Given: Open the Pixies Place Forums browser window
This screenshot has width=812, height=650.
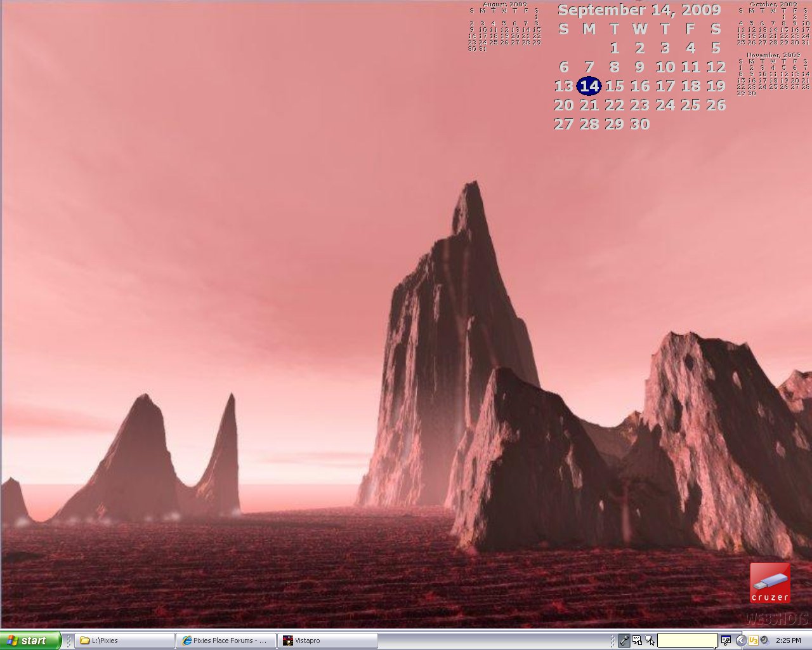Looking at the screenshot, I should (227, 640).
